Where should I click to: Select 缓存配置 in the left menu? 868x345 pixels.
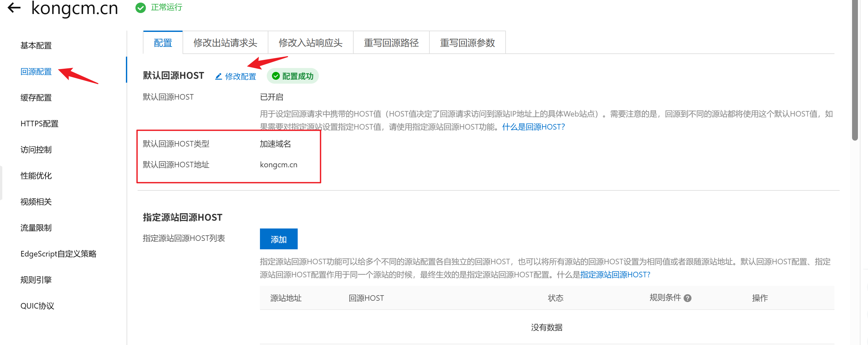(36, 98)
